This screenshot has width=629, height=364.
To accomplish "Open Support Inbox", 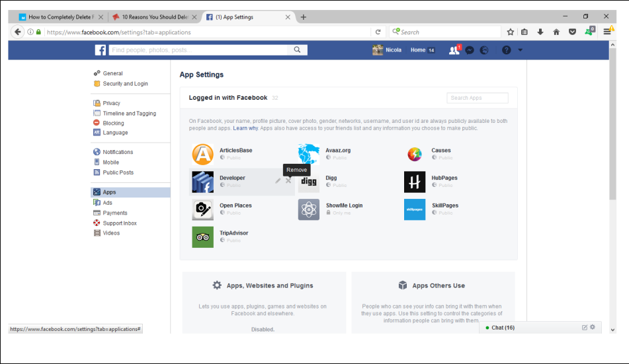I will [120, 223].
